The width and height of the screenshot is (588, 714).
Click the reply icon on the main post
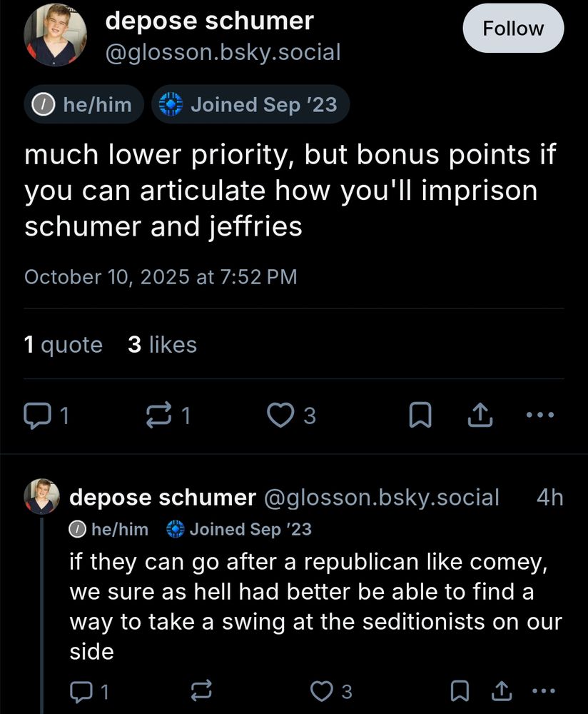pyautogui.click(x=36, y=415)
